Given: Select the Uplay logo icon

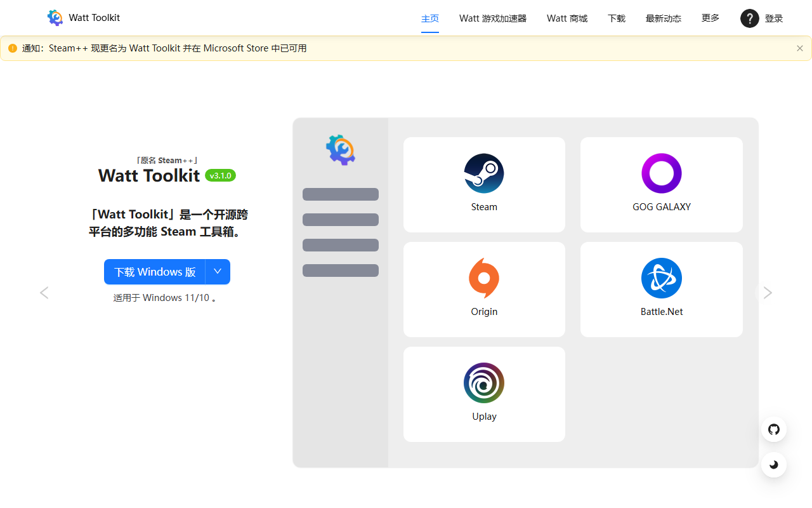Looking at the screenshot, I should pyautogui.click(x=484, y=383).
